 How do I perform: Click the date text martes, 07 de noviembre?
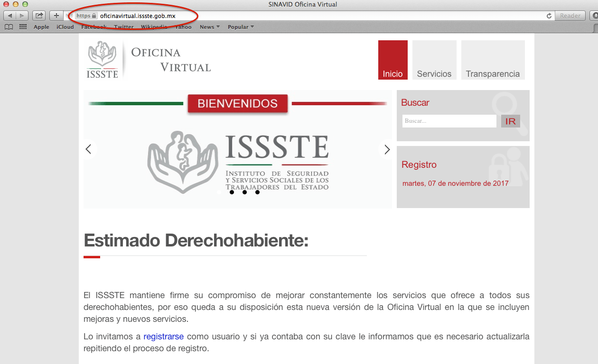pyautogui.click(x=456, y=183)
